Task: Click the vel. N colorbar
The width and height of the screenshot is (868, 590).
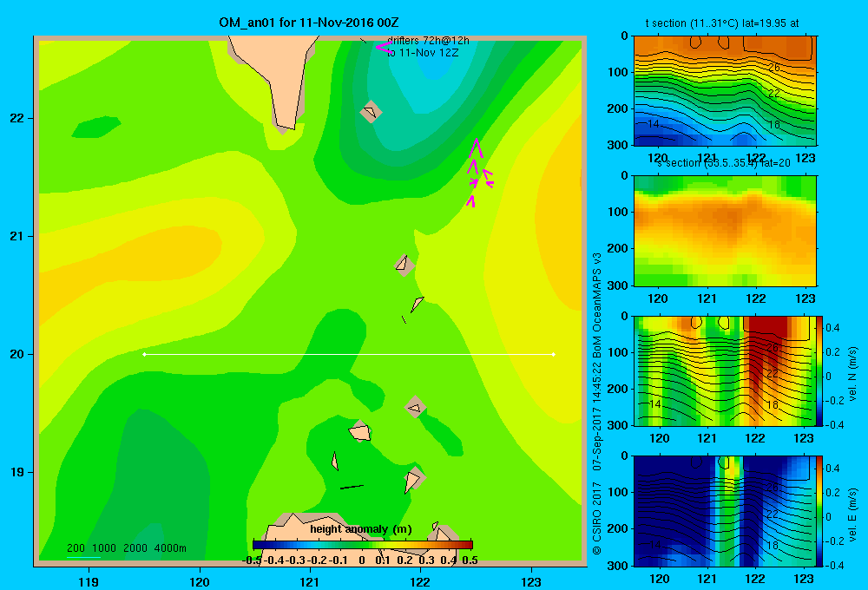Action: (x=820, y=370)
